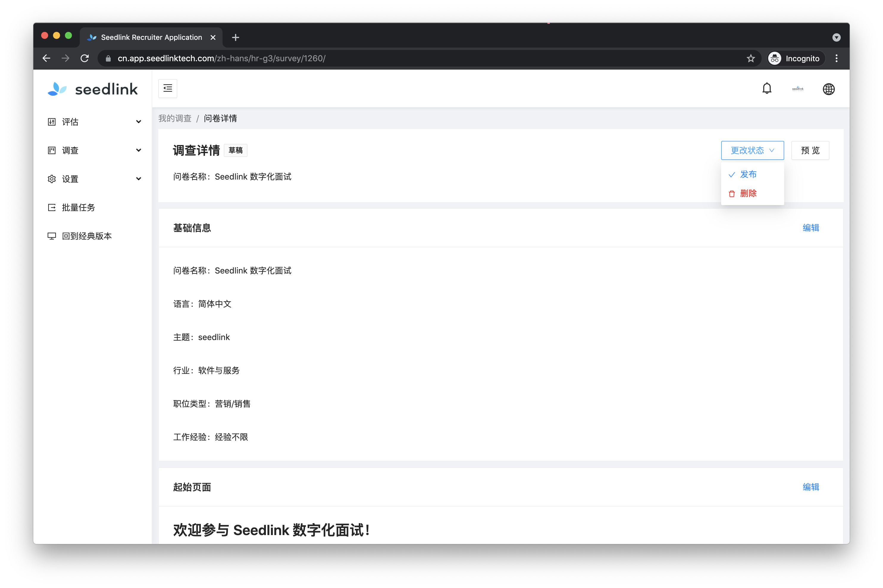Click the 回到经典版本 monitor icon
Viewport: 883px width, 588px height.
tap(52, 236)
